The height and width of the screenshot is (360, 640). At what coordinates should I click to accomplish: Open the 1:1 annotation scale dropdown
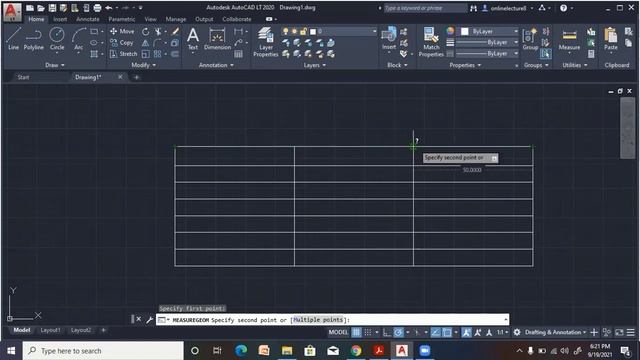pyautogui.click(x=502, y=332)
